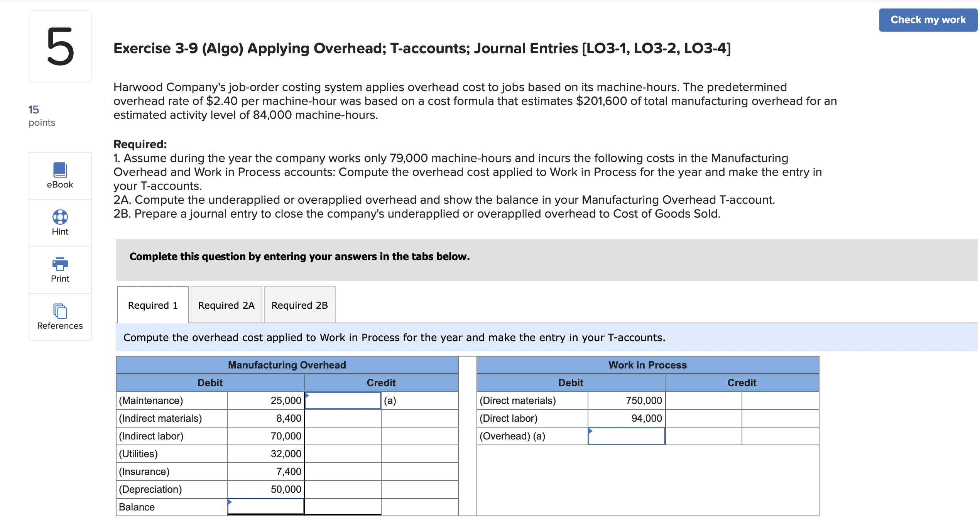Select the Direct materials 750,000 cell
Screen dimensions: 980x524
(626, 401)
